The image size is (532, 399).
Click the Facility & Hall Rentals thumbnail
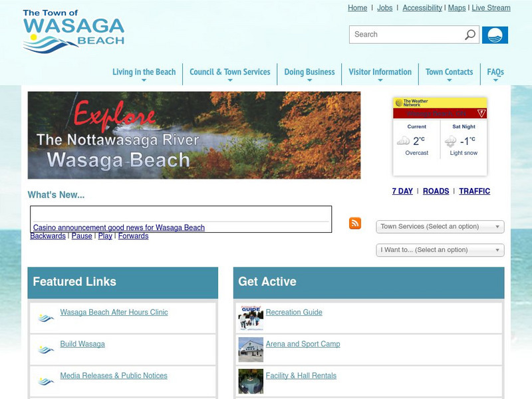tap(251, 381)
